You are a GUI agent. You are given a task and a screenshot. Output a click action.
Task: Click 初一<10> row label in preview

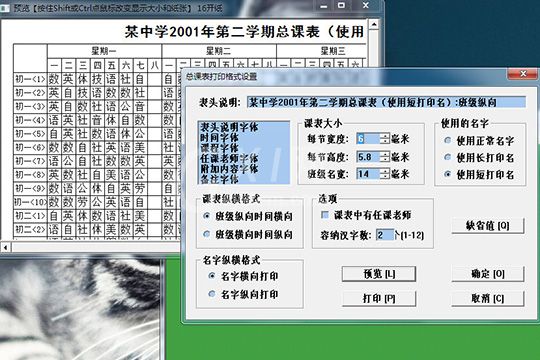pyautogui.click(x=30, y=202)
